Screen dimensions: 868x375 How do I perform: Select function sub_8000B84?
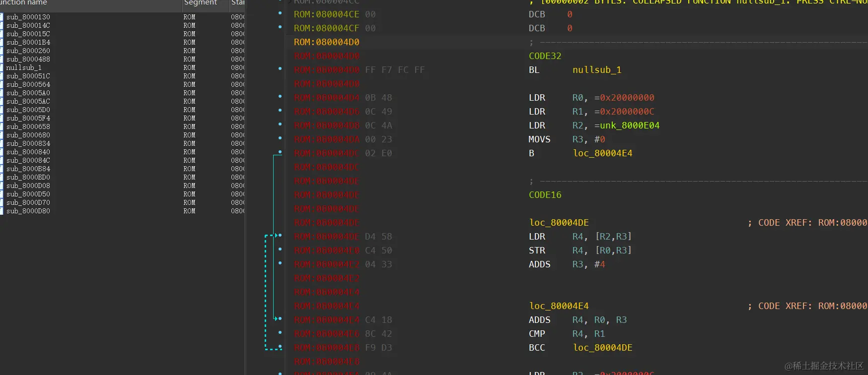coord(28,169)
